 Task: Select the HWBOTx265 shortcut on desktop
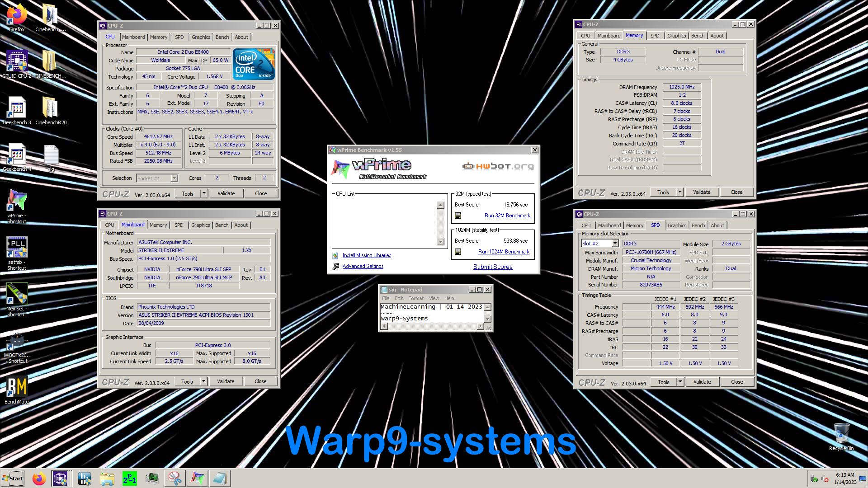[17, 347]
